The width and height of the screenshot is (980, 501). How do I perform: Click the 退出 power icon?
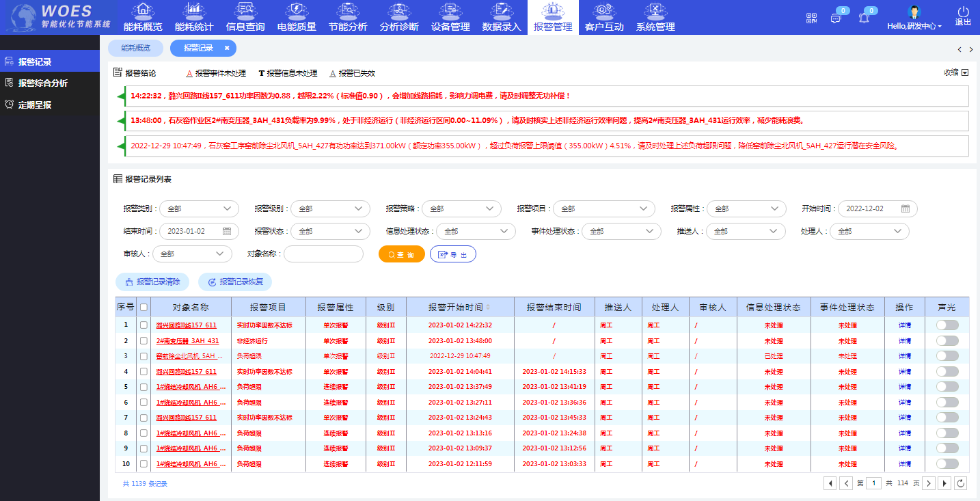pos(963,12)
